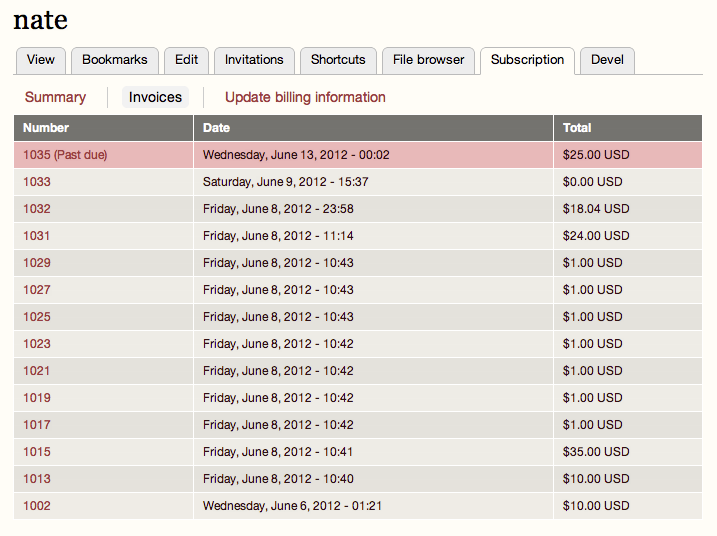The height and width of the screenshot is (536, 717).
Task: Open invoice 1002 from June 6
Action: 37,506
